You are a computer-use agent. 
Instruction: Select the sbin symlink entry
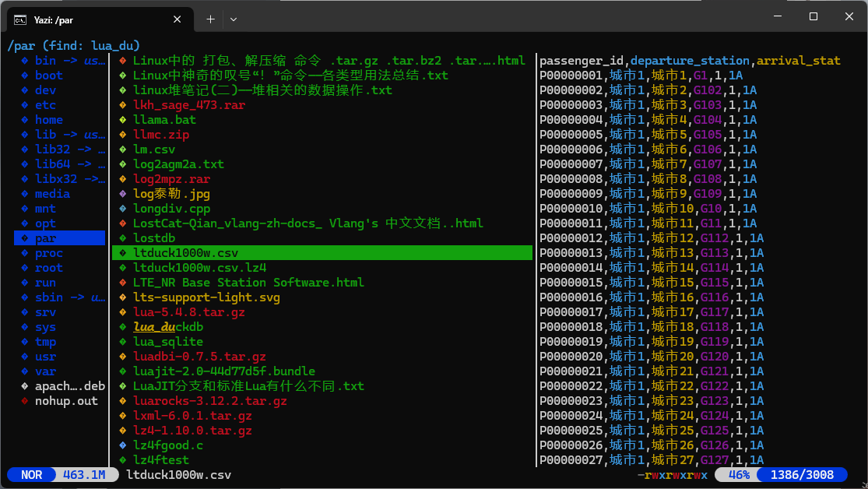point(59,297)
